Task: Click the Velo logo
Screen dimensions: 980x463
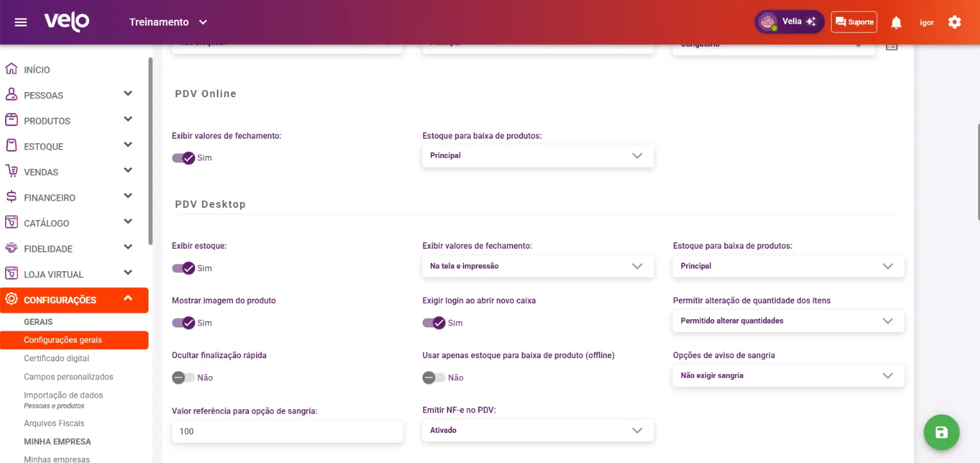Action: coord(67,22)
